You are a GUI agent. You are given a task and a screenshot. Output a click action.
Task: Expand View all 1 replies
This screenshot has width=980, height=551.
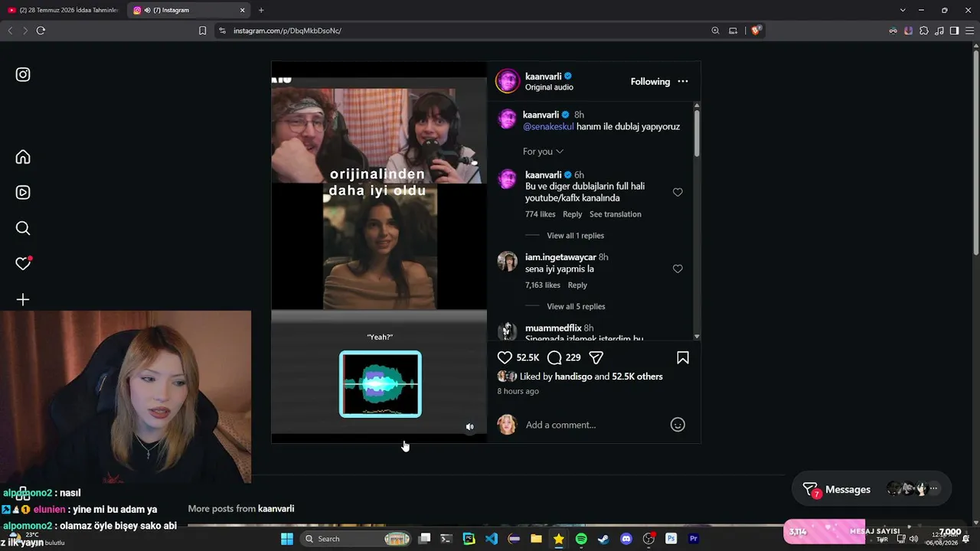pyautogui.click(x=576, y=236)
